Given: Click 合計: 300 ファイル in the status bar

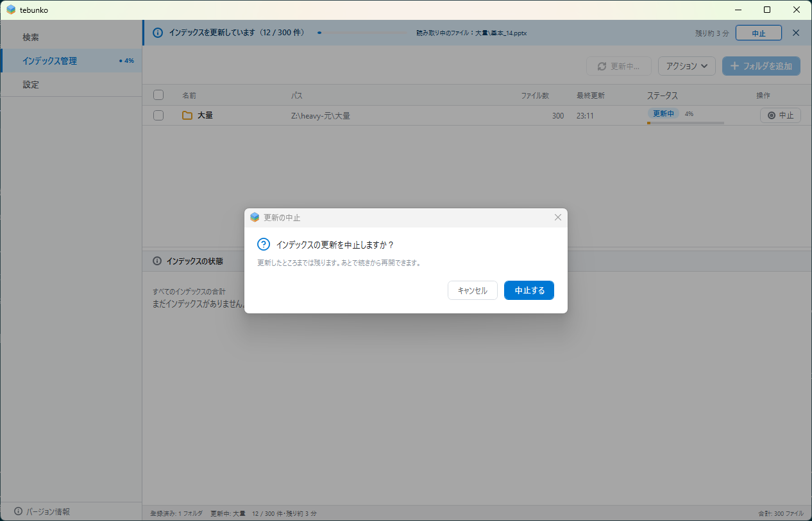Looking at the screenshot, I should (x=781, y=513).
